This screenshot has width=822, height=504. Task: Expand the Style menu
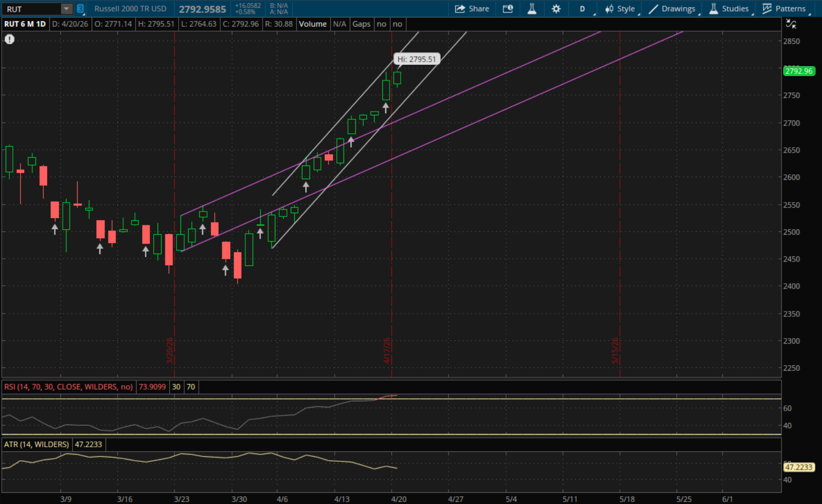tap(620, 9)
